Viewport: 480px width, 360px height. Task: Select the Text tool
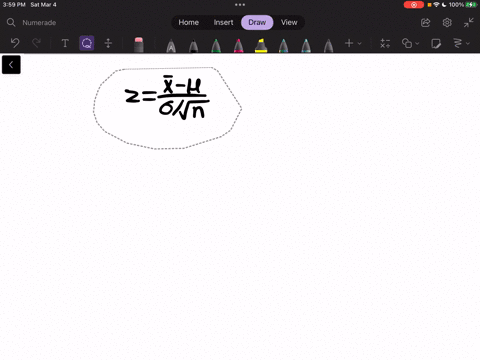pyautogui.click(x=65, y=43)
